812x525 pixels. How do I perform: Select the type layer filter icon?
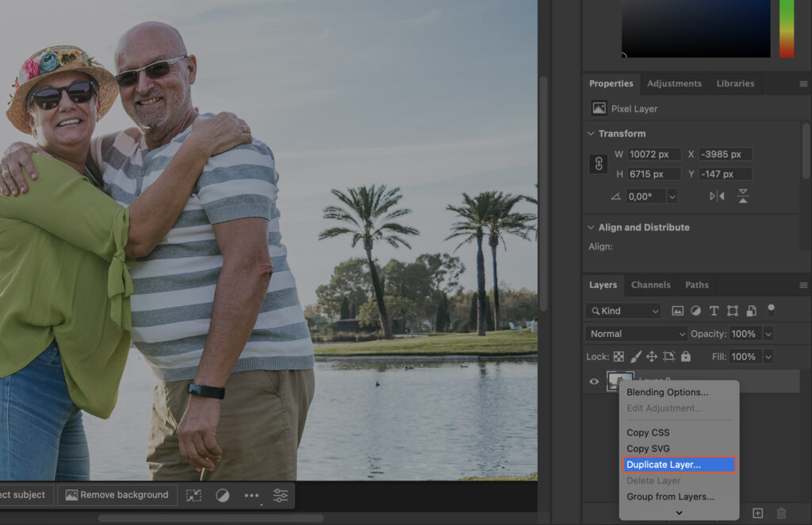click(714, 310)
